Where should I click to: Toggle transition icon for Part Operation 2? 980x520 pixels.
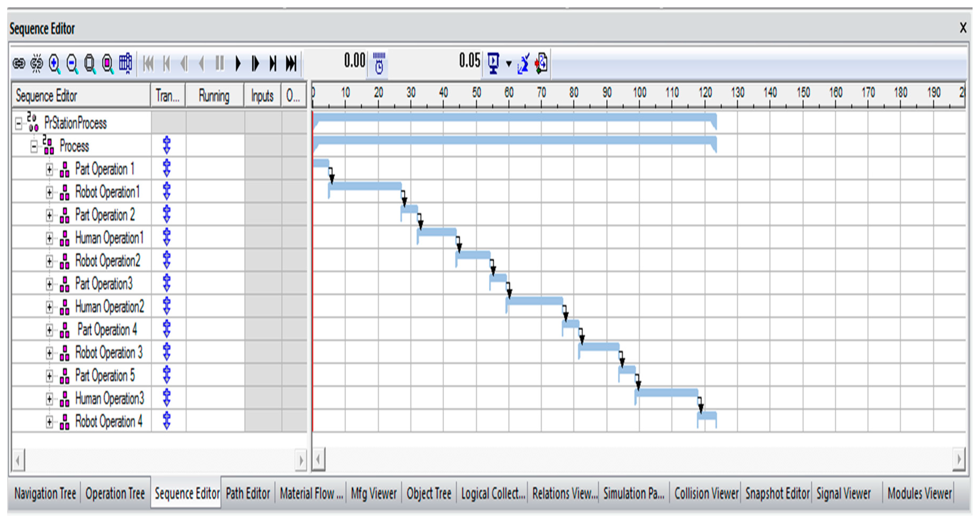167,215
